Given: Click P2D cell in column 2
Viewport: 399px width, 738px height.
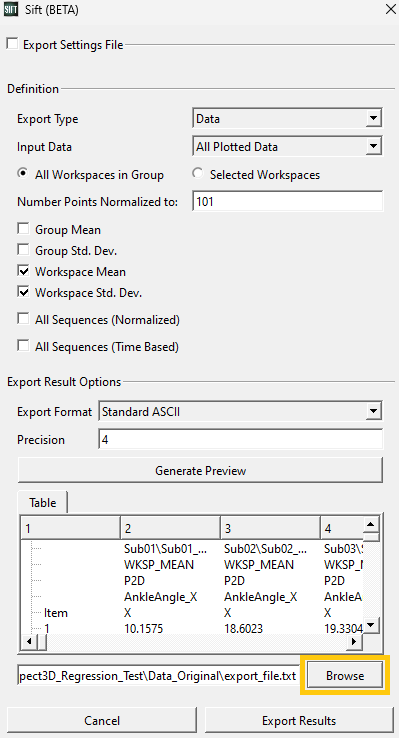Looking at the screenshot, I should 134,580.
